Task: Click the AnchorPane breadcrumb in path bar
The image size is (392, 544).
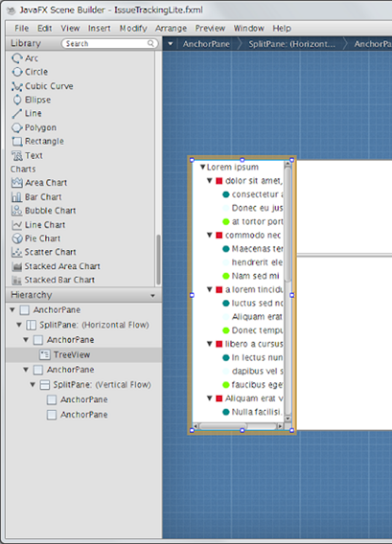Action: pyautogui.click(x=206, y=44)
